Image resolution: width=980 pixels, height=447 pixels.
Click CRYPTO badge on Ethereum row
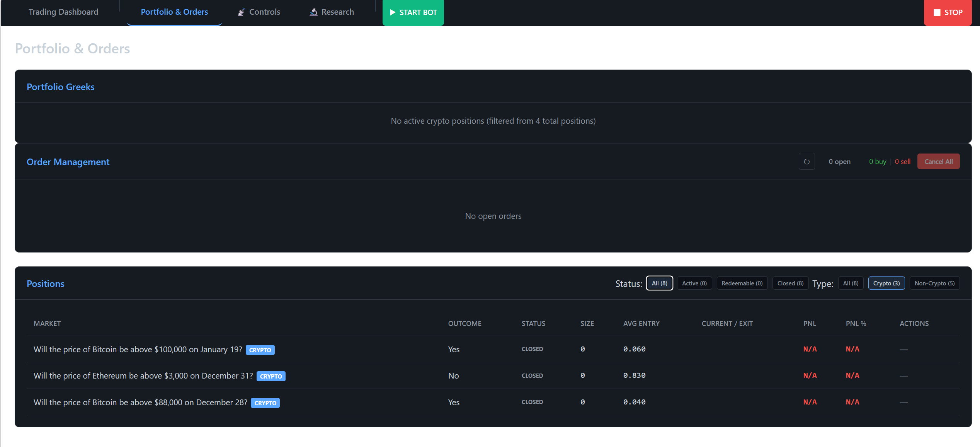coord(271,376)
